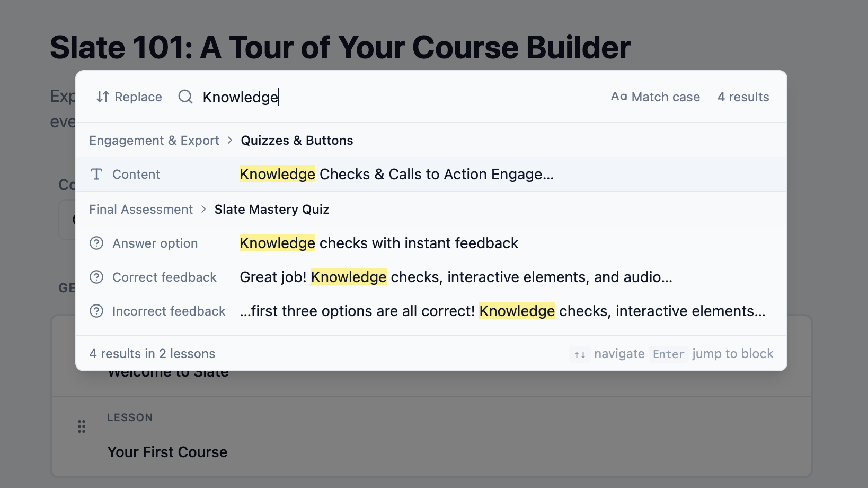The height and width of the screenshot is (488, 868).
Task: Click the magnifying glass search icon
Action: click(185, 97)
